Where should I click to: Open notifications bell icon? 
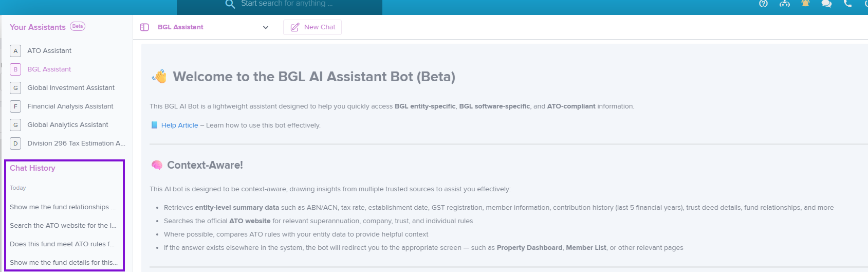[x=805, y=4]
